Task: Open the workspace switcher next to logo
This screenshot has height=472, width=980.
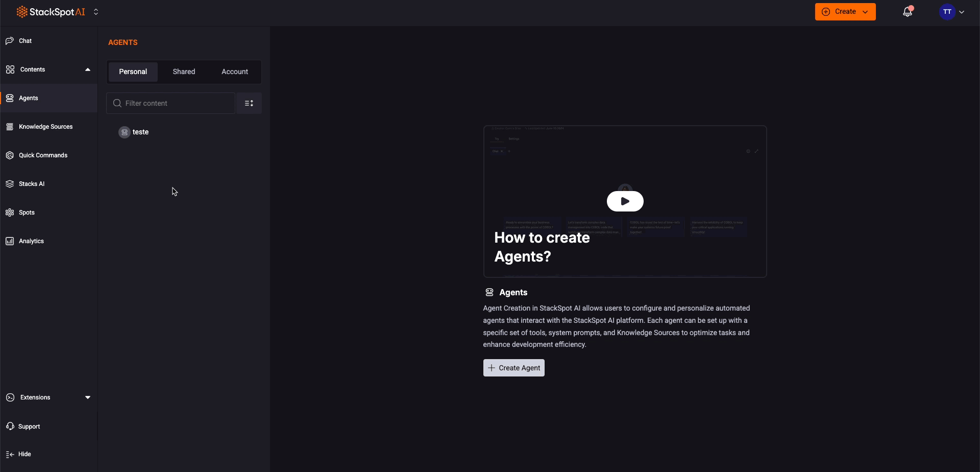Action: (96, 12)
